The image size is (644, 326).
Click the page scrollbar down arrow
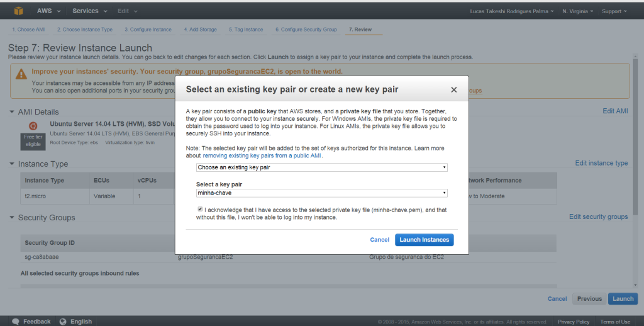[x=635, y=285]
